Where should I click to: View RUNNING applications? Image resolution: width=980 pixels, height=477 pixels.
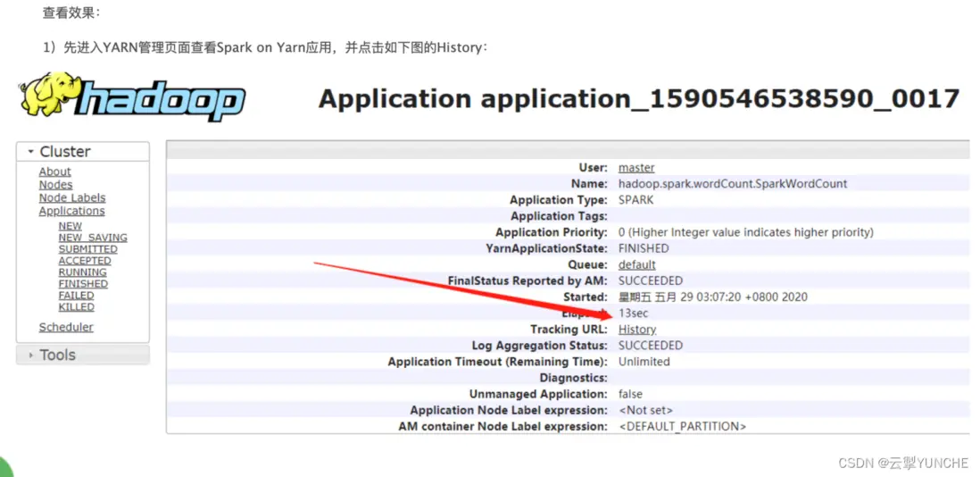tap(82, 272)
